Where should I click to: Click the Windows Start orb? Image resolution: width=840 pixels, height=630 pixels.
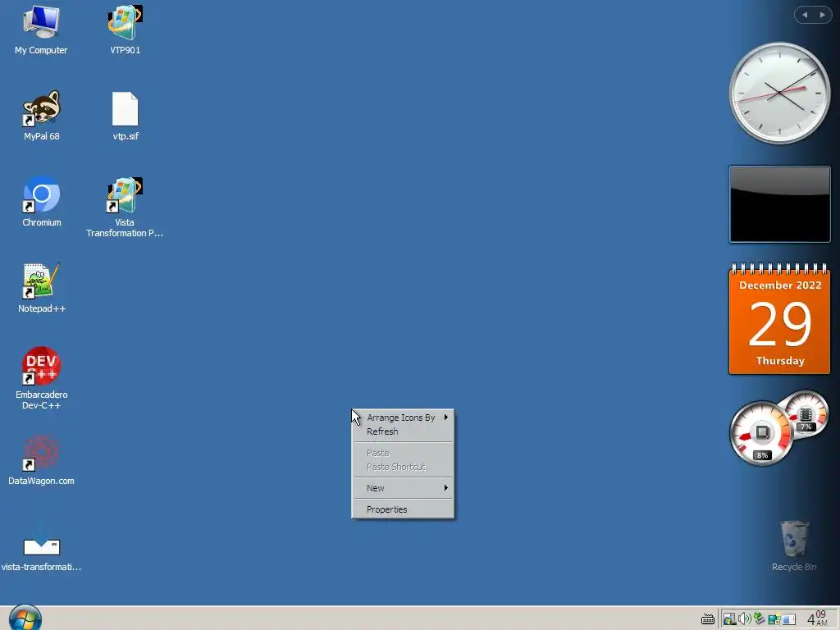coord(25,619)
